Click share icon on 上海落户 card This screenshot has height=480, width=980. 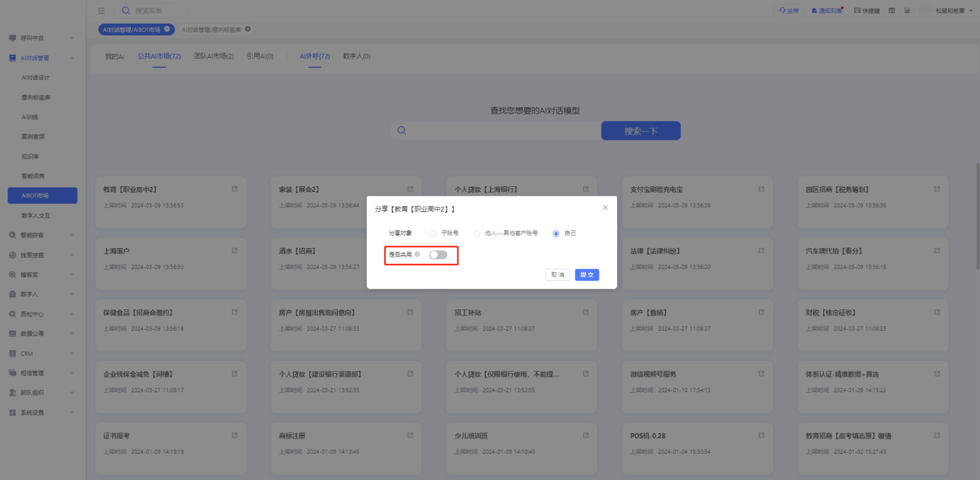pos(234,251)
